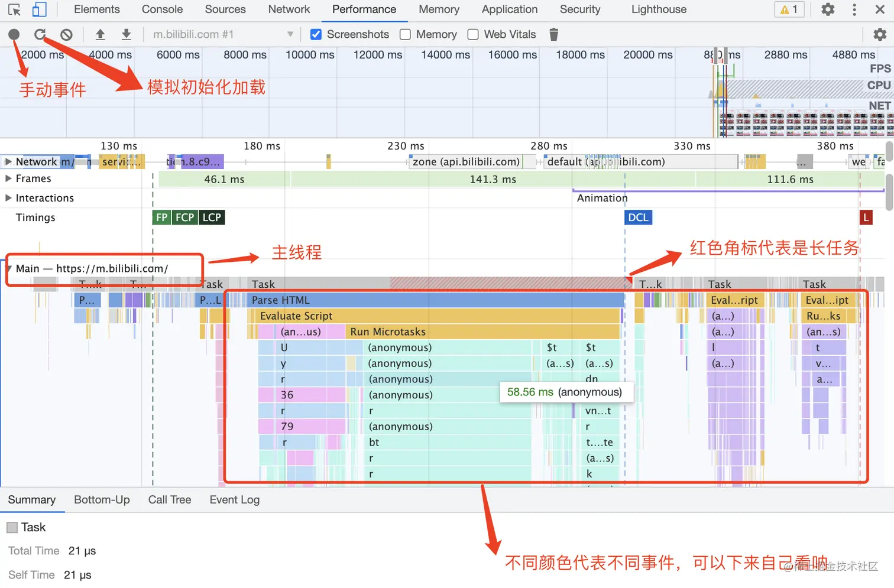
Task: Expand the Interactions track
Action: tap(8, 197)
